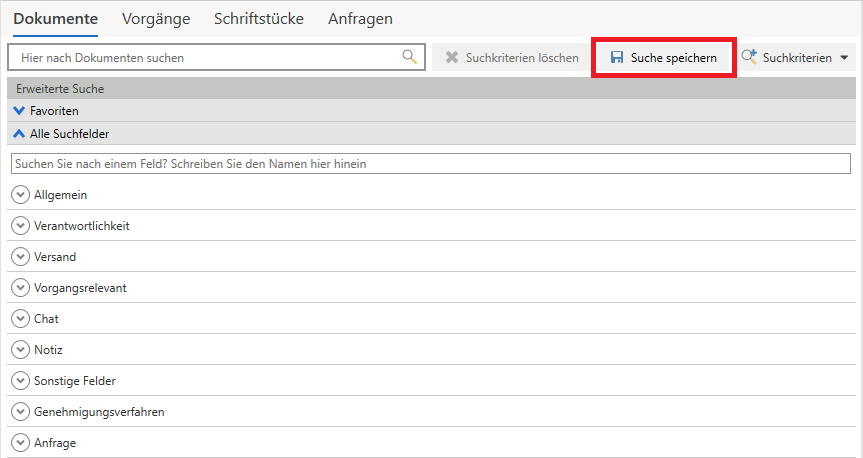863x458 pixels.
Task: Open the Vorgangsrelevant field group
Action: [x=20, y=287]
